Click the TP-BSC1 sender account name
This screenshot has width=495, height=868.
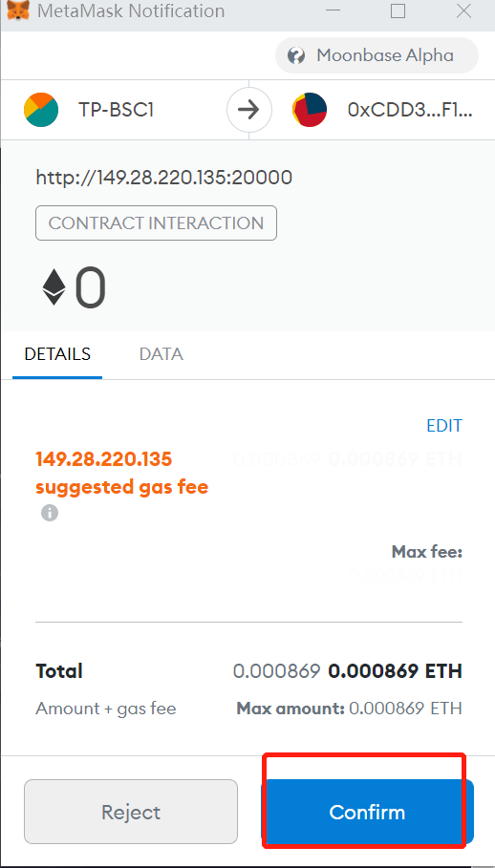pyautogui.click(x=116, y=110)
